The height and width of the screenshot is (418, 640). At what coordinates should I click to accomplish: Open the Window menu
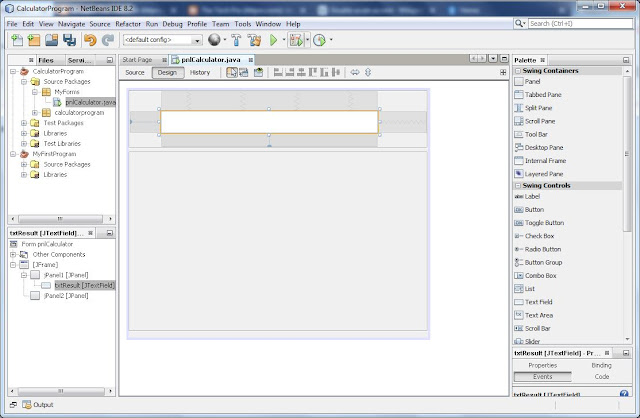[x=268, y=24]
